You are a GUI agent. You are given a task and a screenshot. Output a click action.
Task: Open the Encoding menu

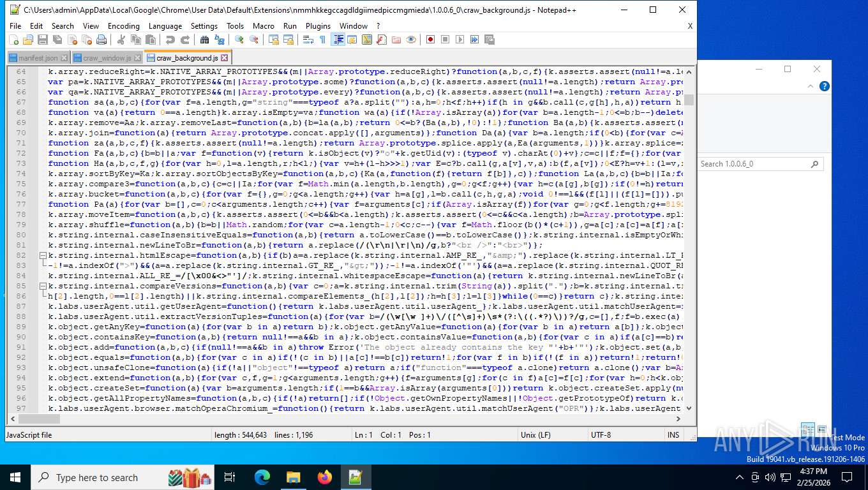point(124,26)
